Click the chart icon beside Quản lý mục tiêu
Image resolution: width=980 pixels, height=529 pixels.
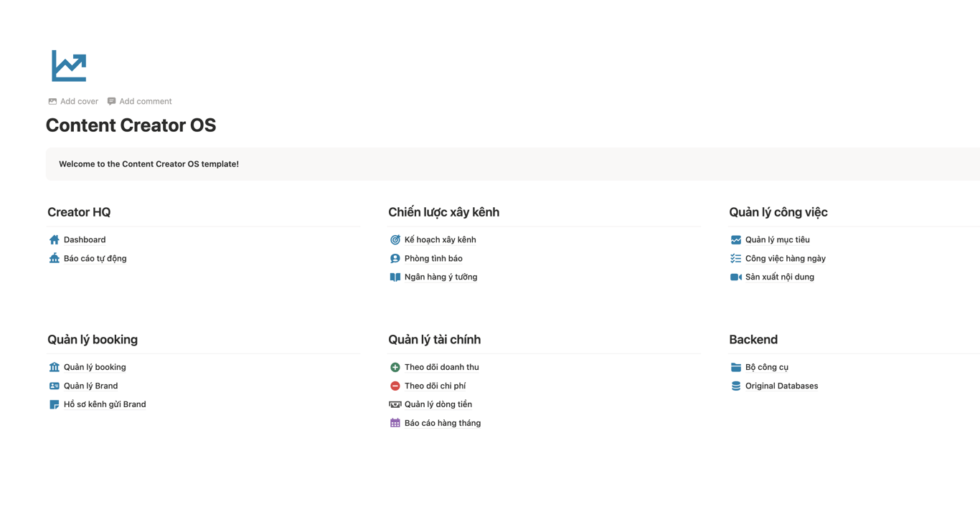(736, 239)
